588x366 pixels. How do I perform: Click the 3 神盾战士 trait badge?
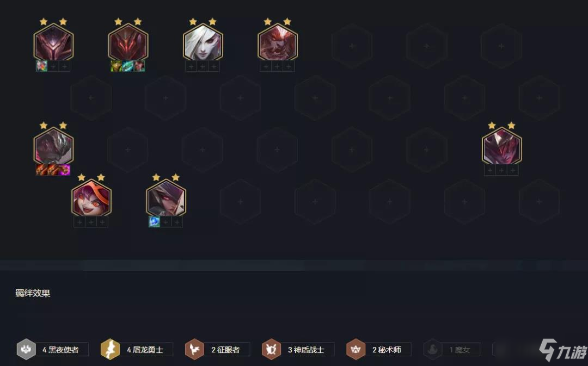298,349
